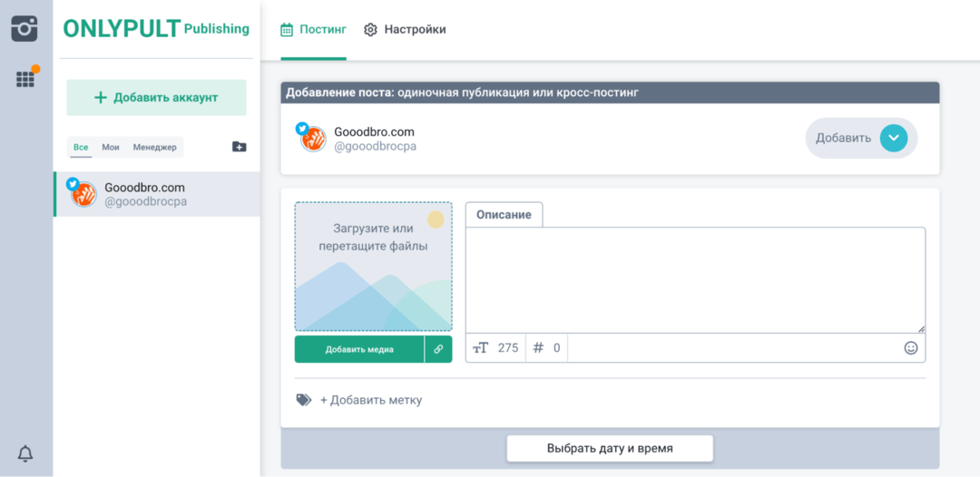Switch to the Постинг tab
This screenshot has width=980, height=477.
[x=314, y=29]
